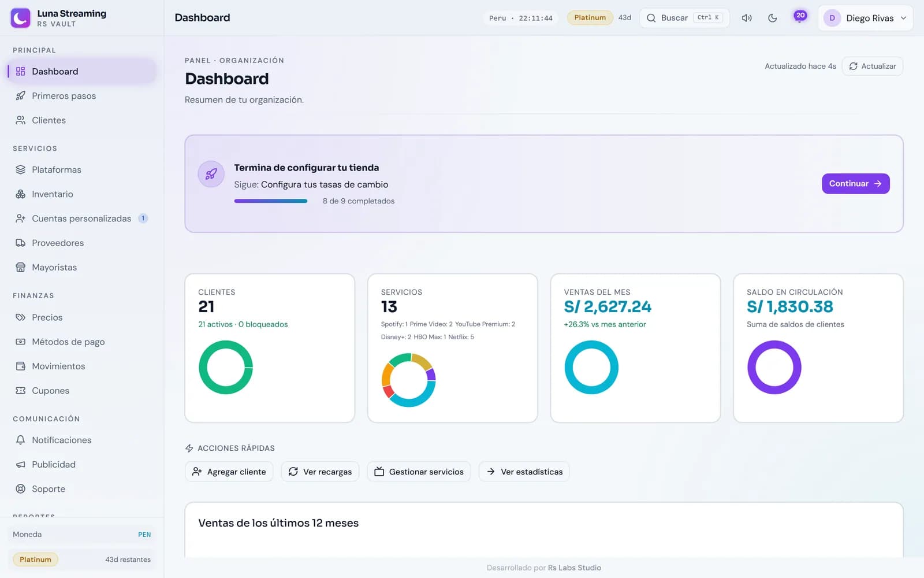Click the Movimientos wallet icon
924x578 pixels.
[x=21, y=366]
